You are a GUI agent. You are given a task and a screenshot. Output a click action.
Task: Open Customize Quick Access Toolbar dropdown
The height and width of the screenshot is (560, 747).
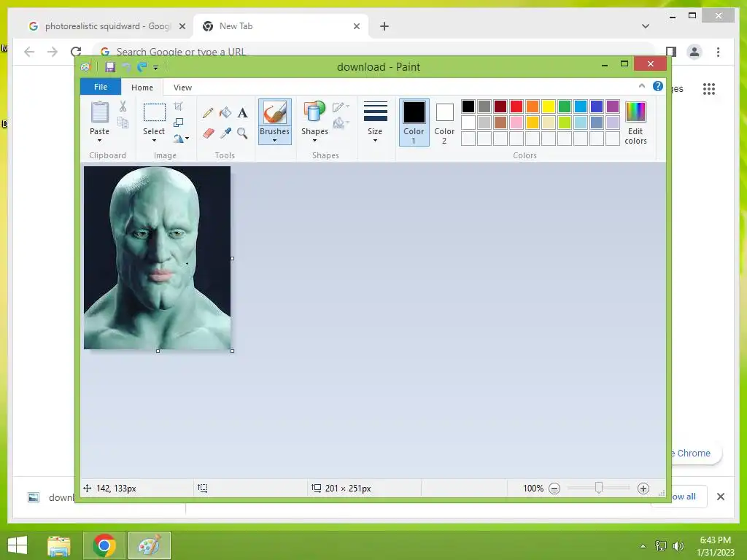pyautogui.click(x=156, y=68)
